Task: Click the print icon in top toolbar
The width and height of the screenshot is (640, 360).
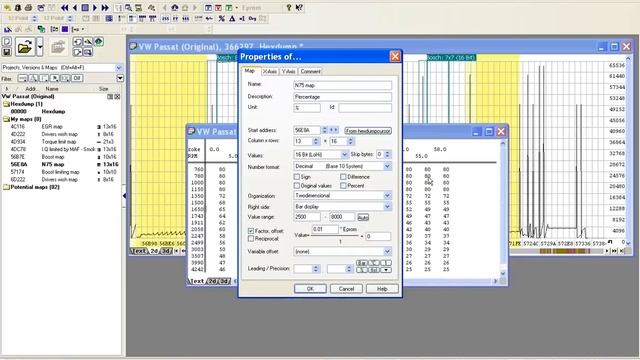Action: click(29, 7)
